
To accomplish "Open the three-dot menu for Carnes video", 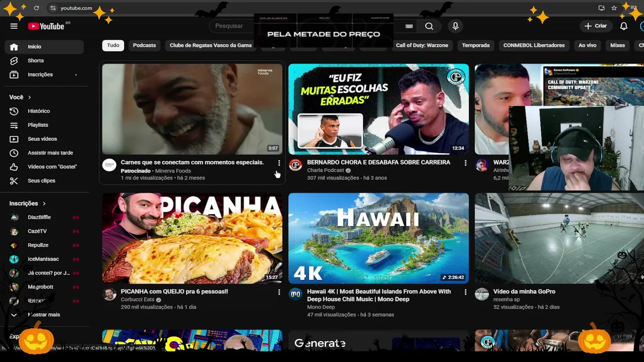I will pos(279,163).
